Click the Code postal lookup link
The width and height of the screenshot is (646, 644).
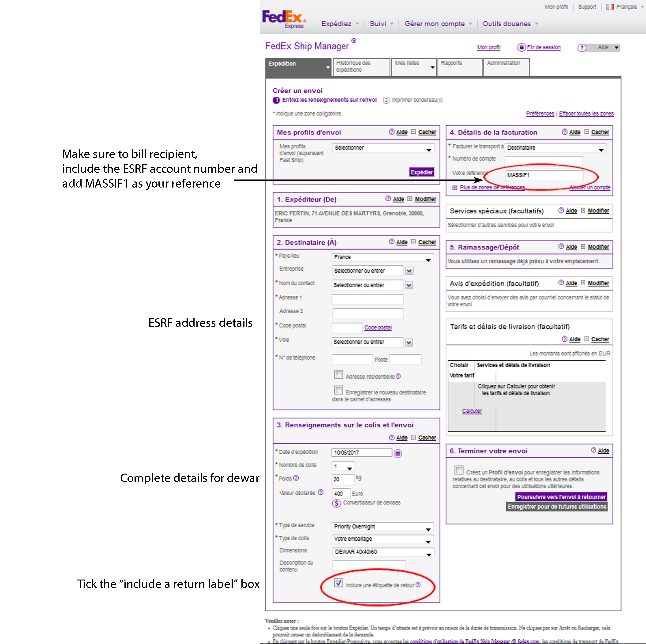(x=378, y=328)
